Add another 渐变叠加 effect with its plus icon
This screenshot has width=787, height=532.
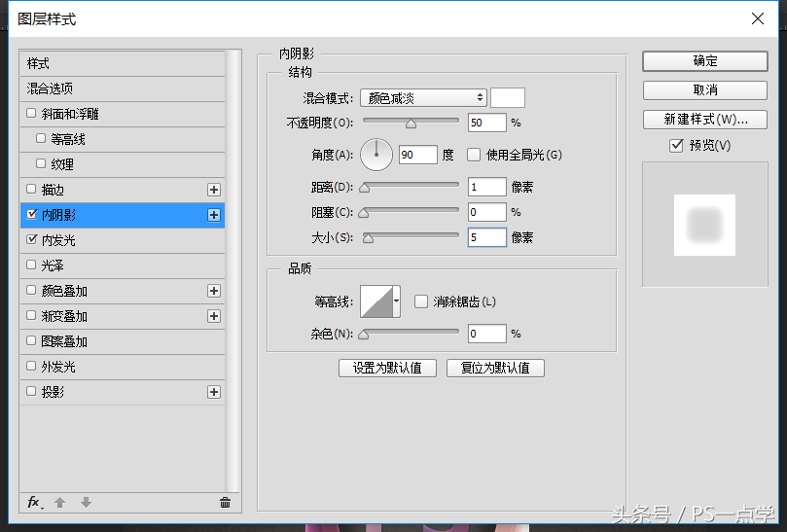point(214,316)
